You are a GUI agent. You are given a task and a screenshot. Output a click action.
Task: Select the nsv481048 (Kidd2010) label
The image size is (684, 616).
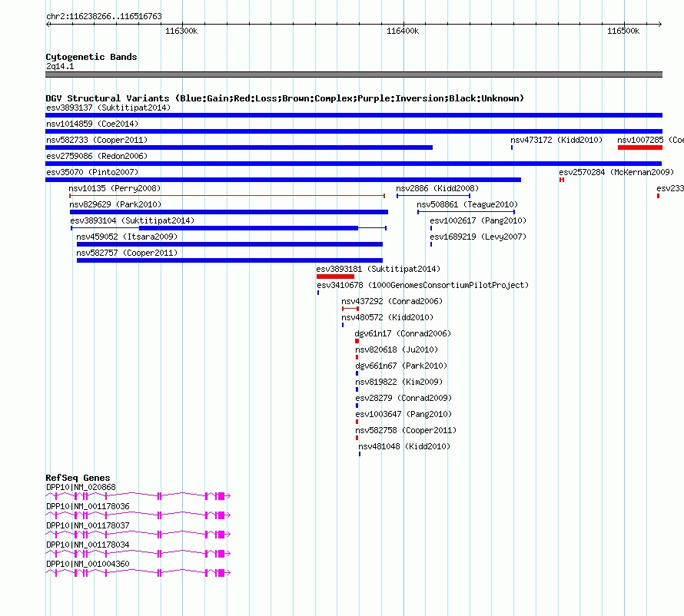coord(404,446)
